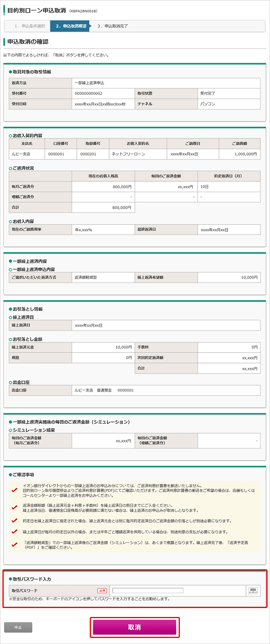Click the account number 0000001 in the contract table
Image resolution: width=270 pixels, height=644 pixels.
[56, 154]
